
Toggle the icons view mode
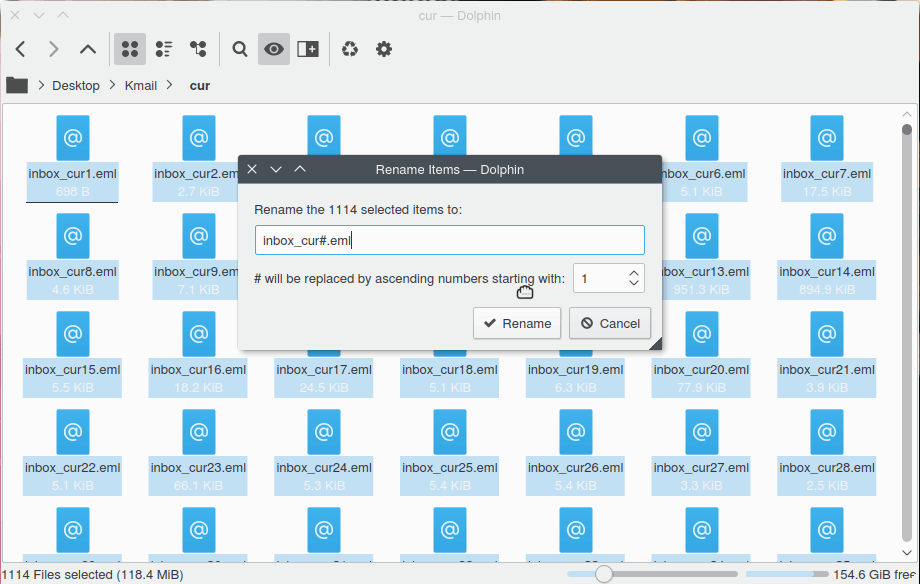tap(130, 48)
